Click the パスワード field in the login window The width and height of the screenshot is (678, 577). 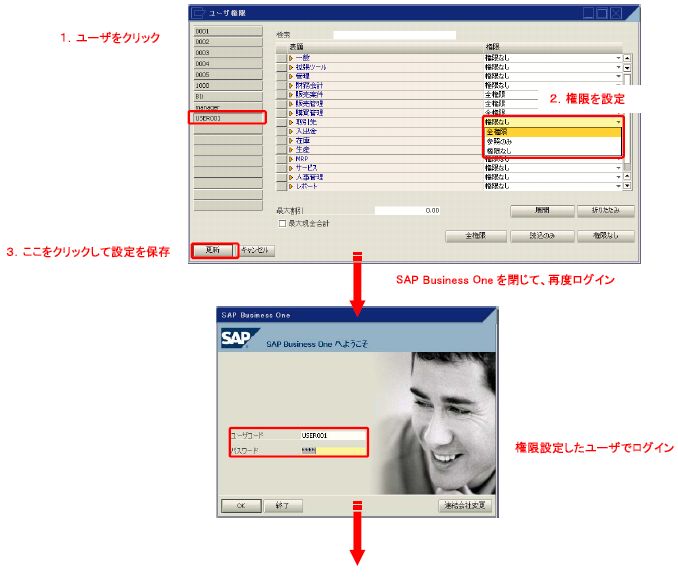pos(333,451)
